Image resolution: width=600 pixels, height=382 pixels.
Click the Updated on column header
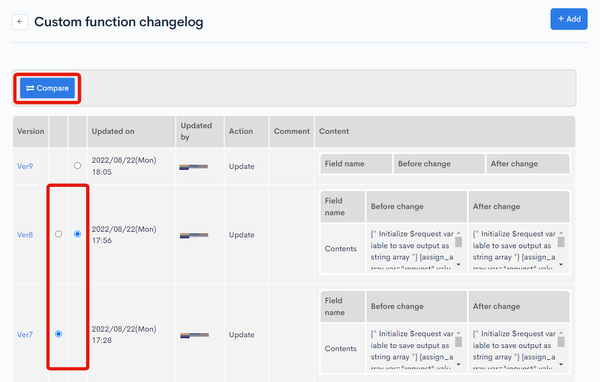131,131
